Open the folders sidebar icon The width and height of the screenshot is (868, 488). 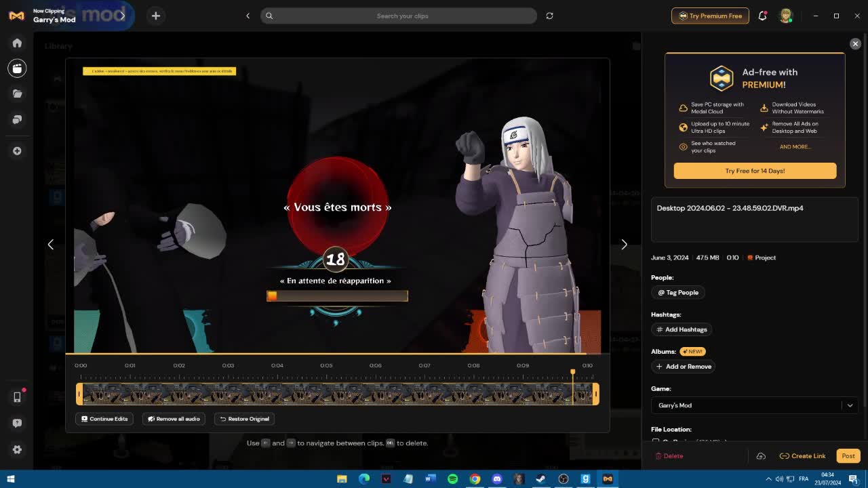point(17,94)
